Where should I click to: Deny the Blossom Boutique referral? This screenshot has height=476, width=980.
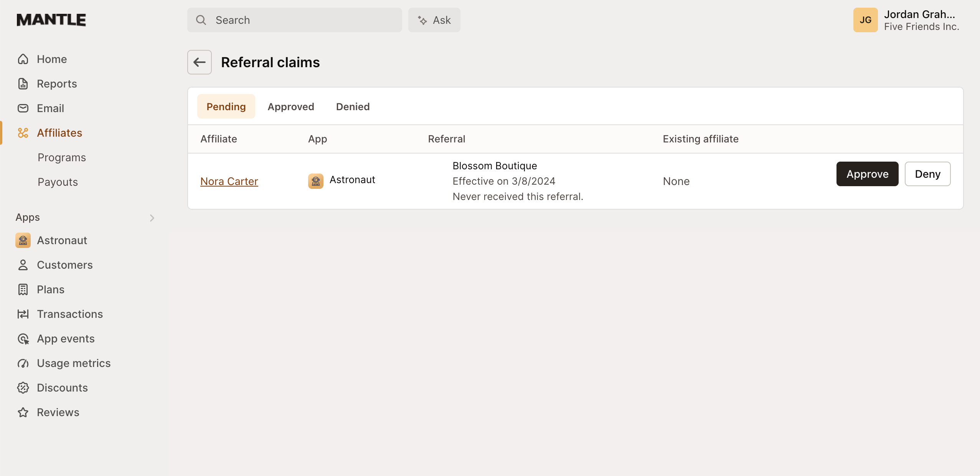[927, 174]
